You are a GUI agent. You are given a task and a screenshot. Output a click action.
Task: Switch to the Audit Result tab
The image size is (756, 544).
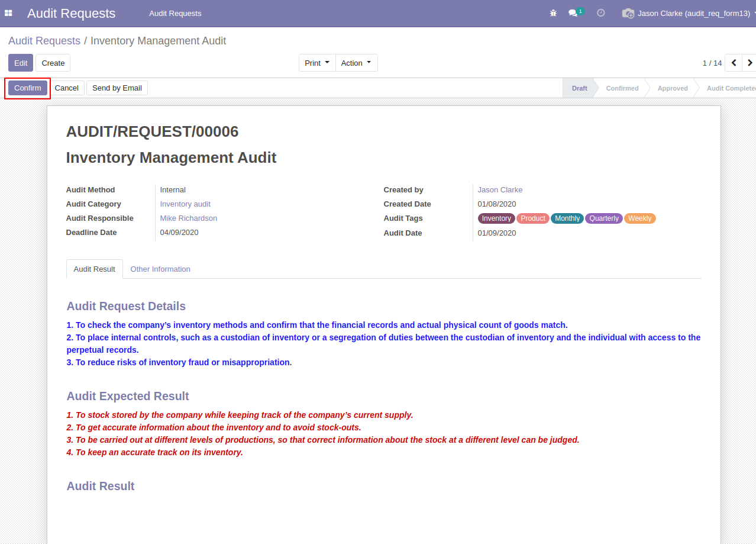[95, 269]
